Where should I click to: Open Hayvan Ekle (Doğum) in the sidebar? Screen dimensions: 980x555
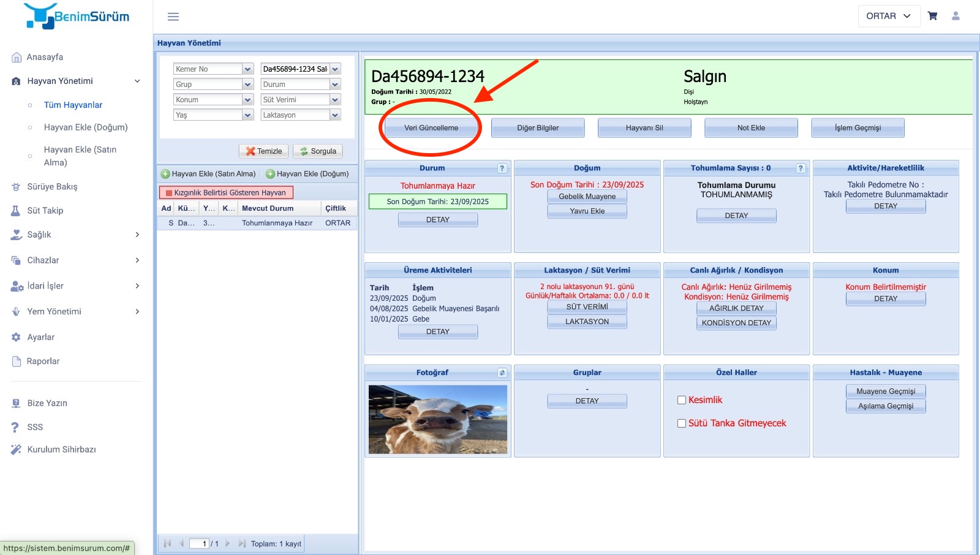[x=86, y=127]
